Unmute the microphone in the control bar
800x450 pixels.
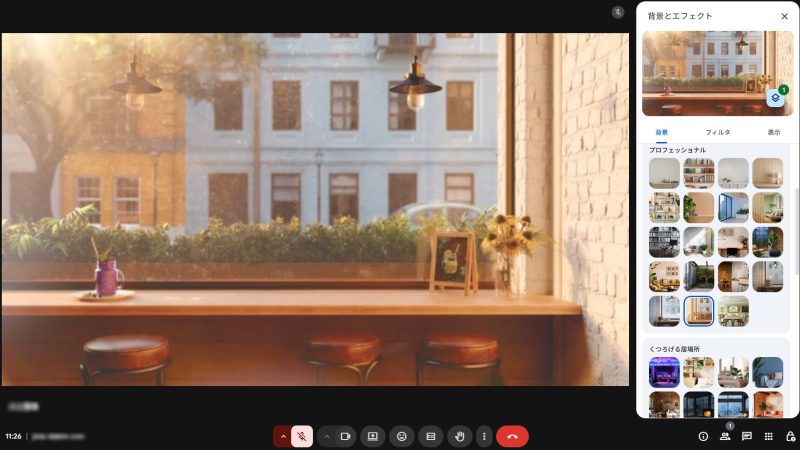(302, 436)
